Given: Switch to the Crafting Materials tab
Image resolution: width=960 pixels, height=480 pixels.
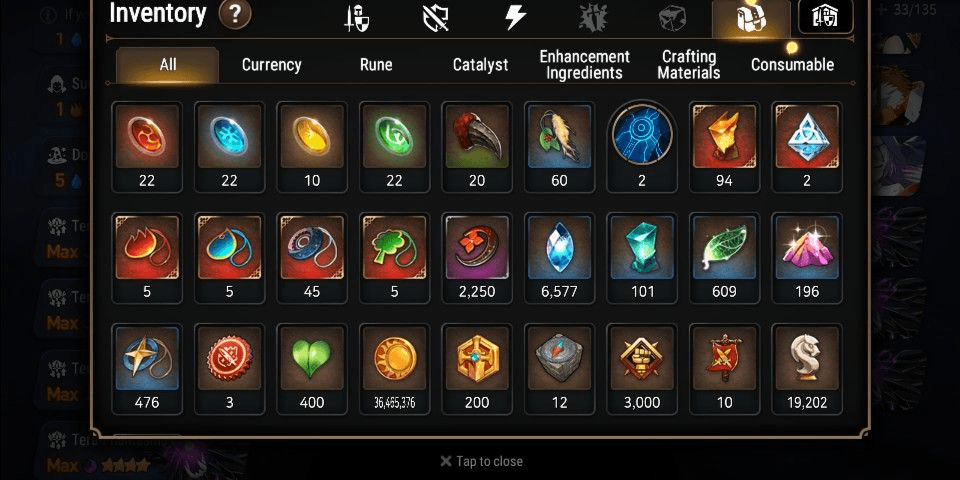Looking at the screenshot, I should pyautogui.click(x=689, y=65).
